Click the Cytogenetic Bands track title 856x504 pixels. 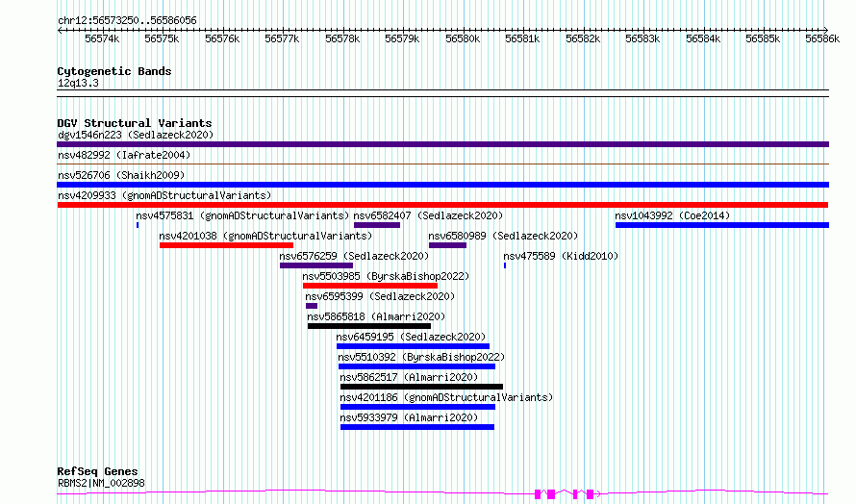[114, 71]
